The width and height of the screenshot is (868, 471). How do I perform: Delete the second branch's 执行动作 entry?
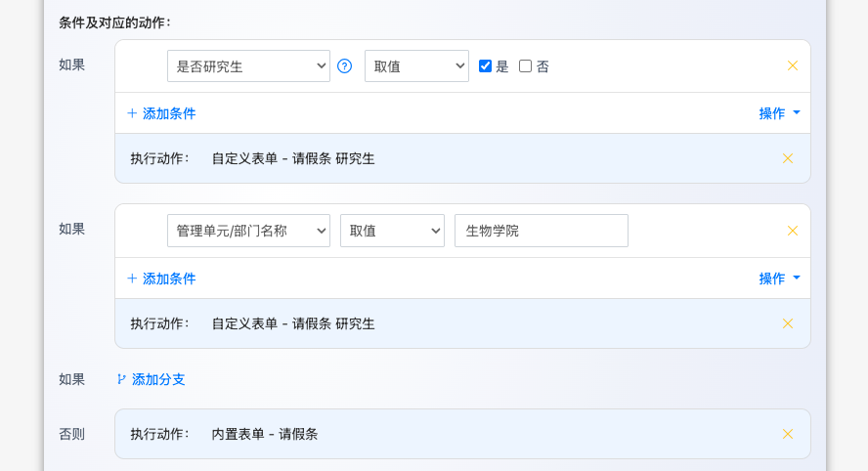788,323
